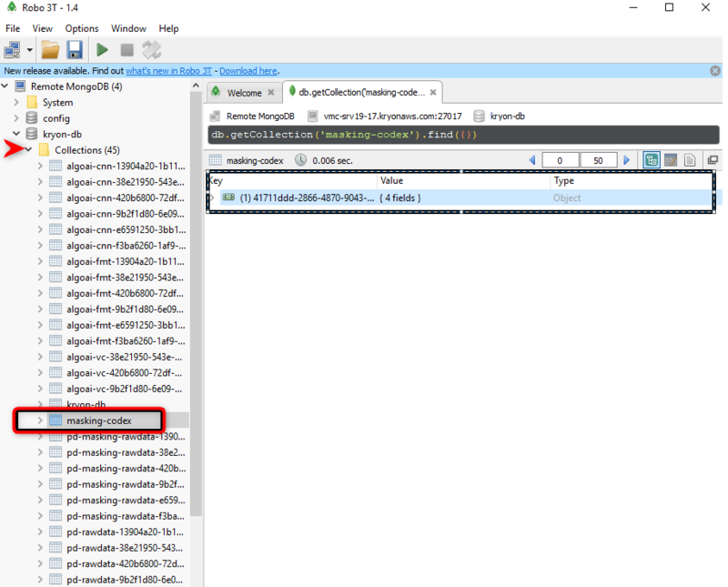This screenshot has width=728, height=587.
Task: Click the System folder icon
Action: click(32, 102)
